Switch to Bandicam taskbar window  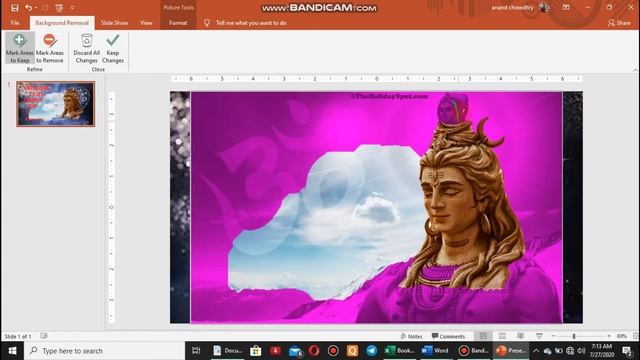click(x=473, y=351)
